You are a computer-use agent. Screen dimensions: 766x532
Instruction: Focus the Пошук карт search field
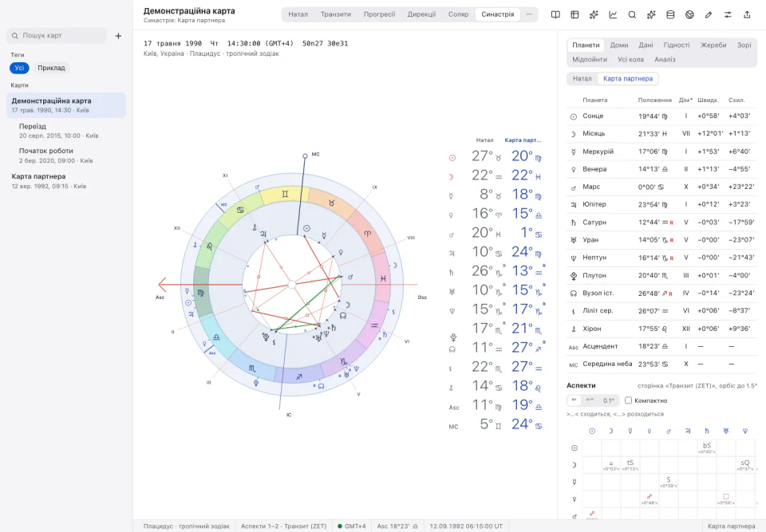(57, 36)
